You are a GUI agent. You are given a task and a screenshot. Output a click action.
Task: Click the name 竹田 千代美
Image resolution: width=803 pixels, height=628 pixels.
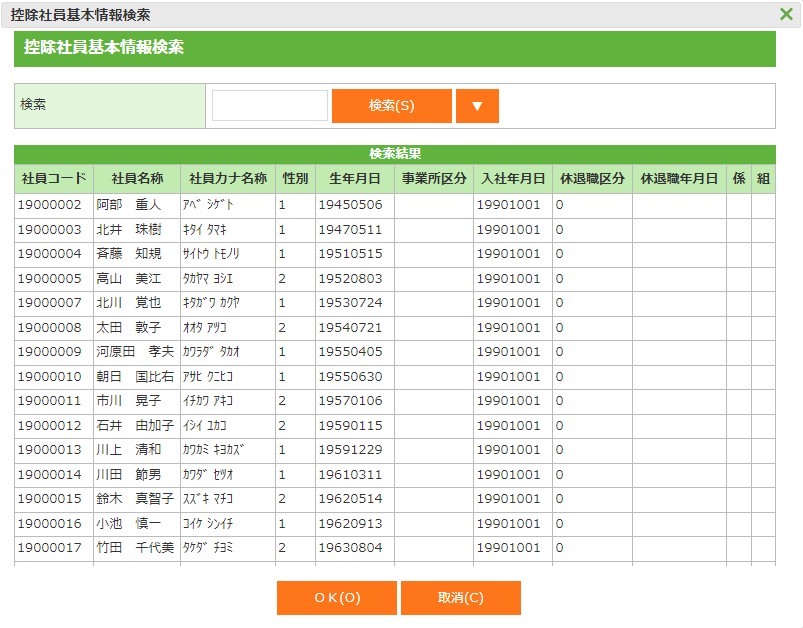[135, 548]
